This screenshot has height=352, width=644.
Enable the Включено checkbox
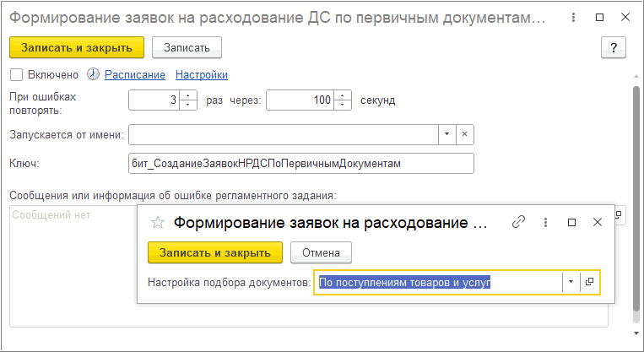coord(15,74)
